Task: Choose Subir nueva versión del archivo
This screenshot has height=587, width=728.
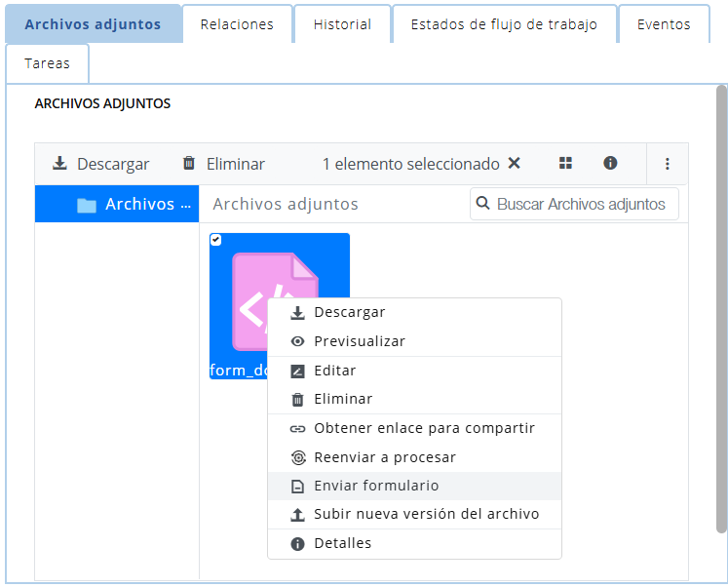Action: coord(426,514)
